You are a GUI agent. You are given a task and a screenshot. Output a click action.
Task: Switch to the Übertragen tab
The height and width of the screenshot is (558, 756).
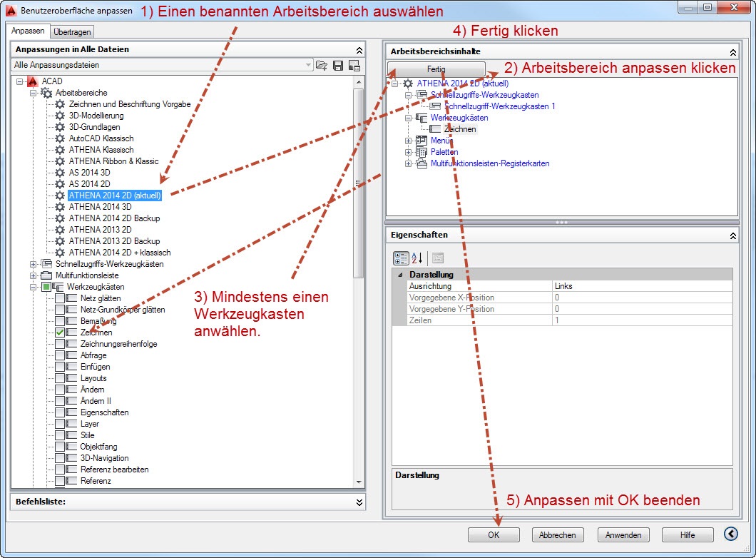click(72, 31)
